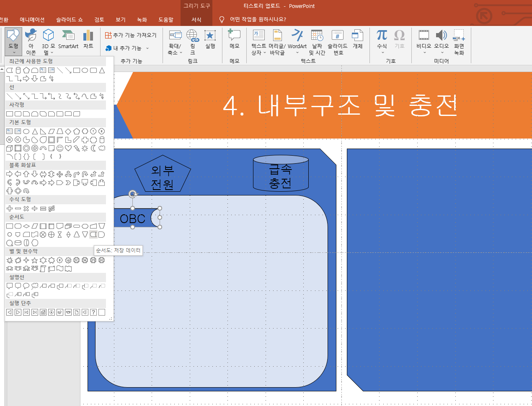Image resolution: width=532 pixels, height=406 pixels.
Task: Open the 녹화 recording tab
Action: [142, 20]
